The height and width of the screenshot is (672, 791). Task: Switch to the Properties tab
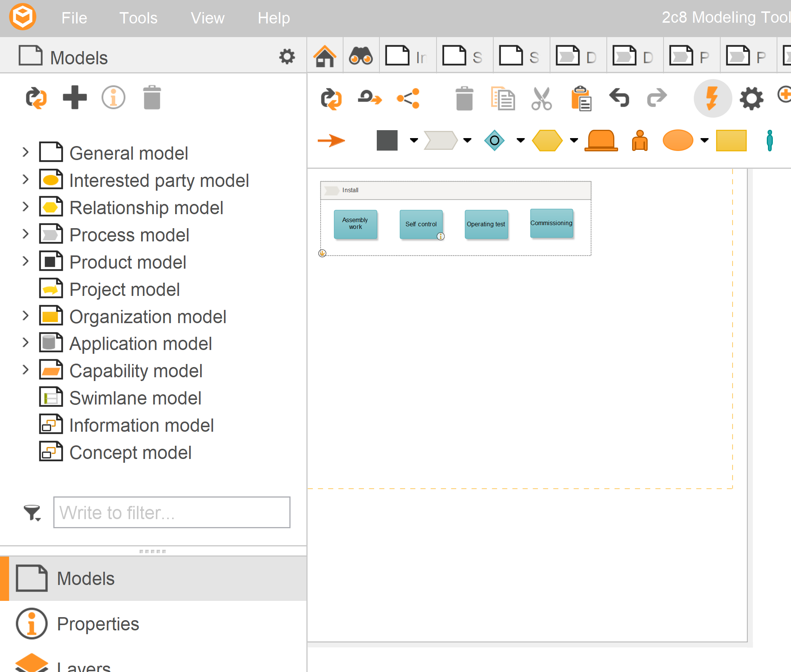[x=98, y=624]
